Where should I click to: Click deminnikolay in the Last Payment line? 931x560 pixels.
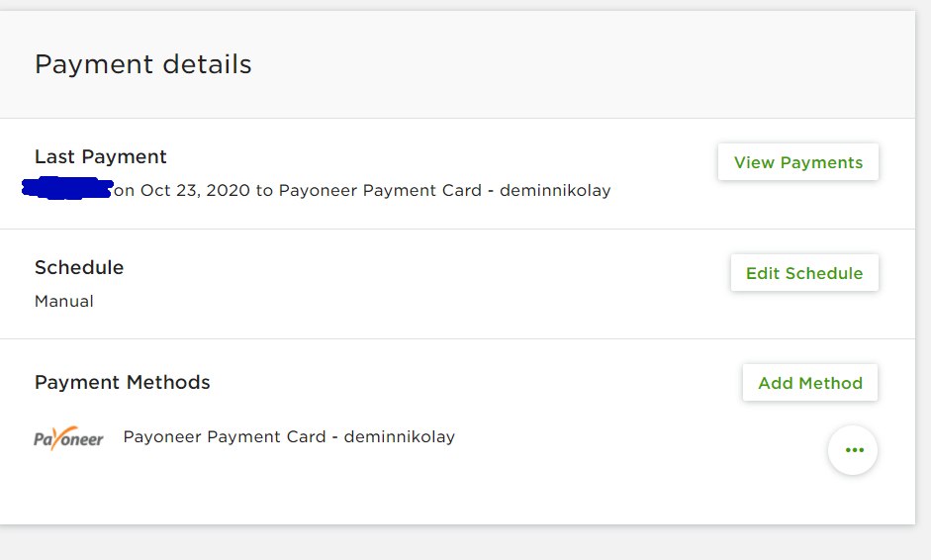coord(555,191)
